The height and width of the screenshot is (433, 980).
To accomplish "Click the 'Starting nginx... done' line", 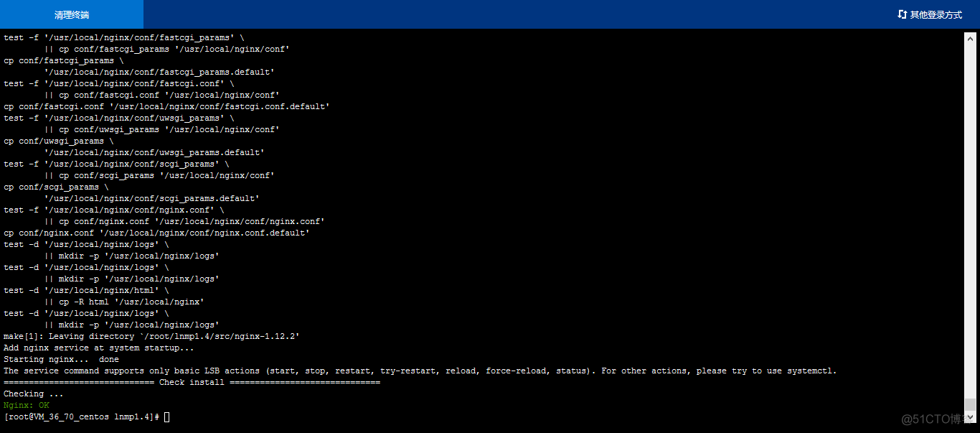I will 62,359.
